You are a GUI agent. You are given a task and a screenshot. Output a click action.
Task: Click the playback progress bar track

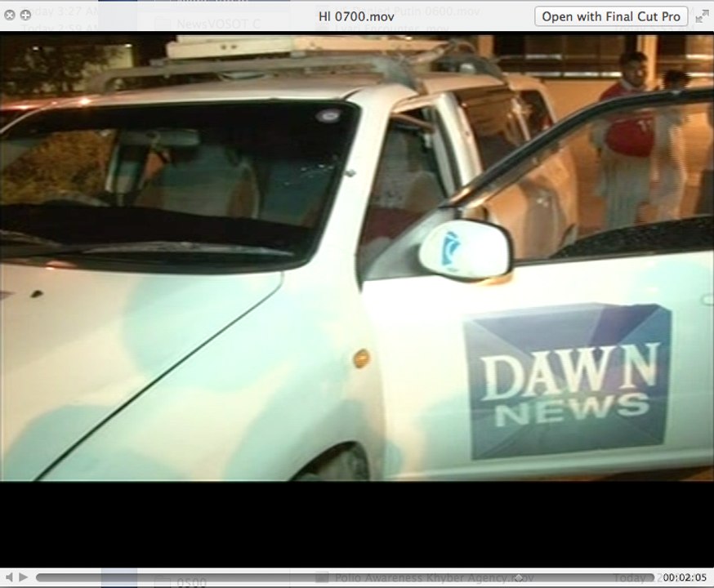pyautogui.click(x=346, y=577)
